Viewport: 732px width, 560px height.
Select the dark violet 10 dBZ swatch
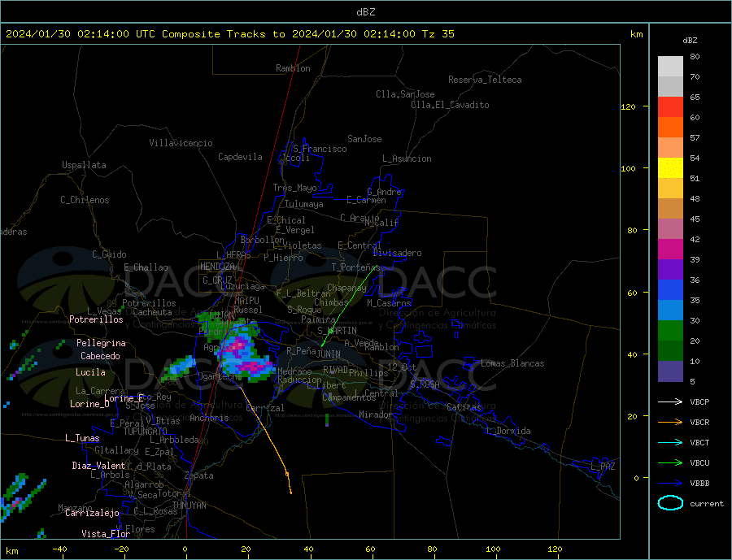(670, 371)
